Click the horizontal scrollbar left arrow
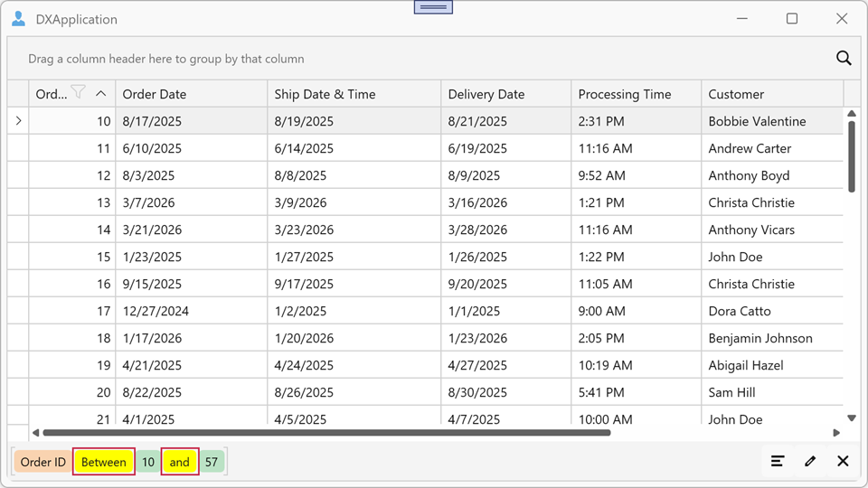 35,433
